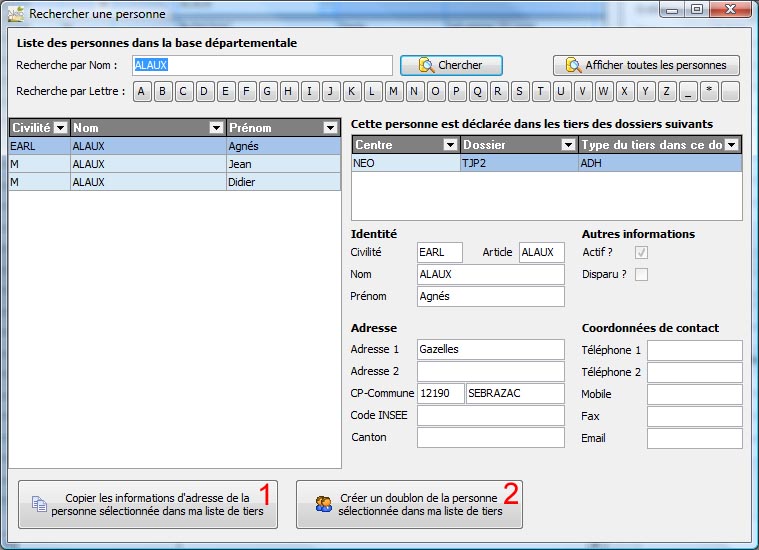This screenshot has height=550, width=759.
Task: Click the app icon in the title bar
Action: pos(15,14)
